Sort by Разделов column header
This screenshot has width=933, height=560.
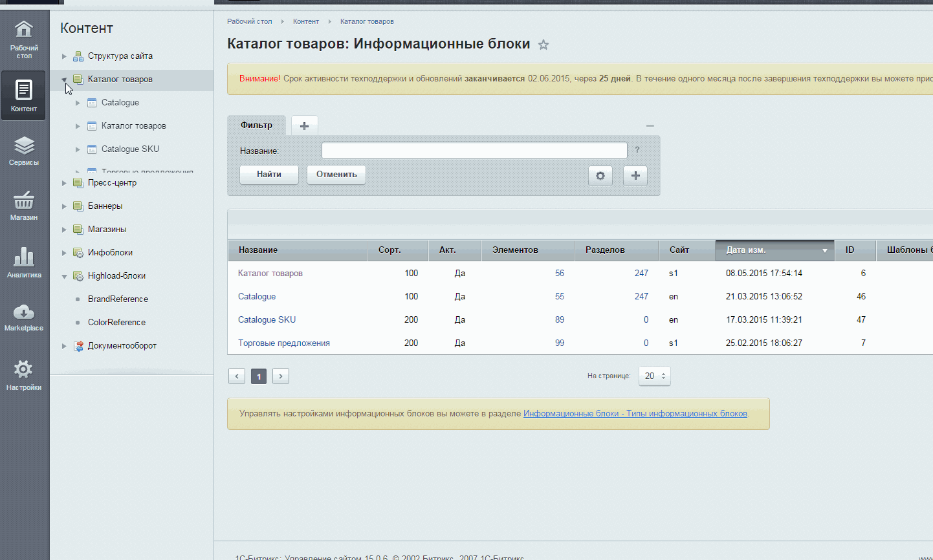[617, 250]
